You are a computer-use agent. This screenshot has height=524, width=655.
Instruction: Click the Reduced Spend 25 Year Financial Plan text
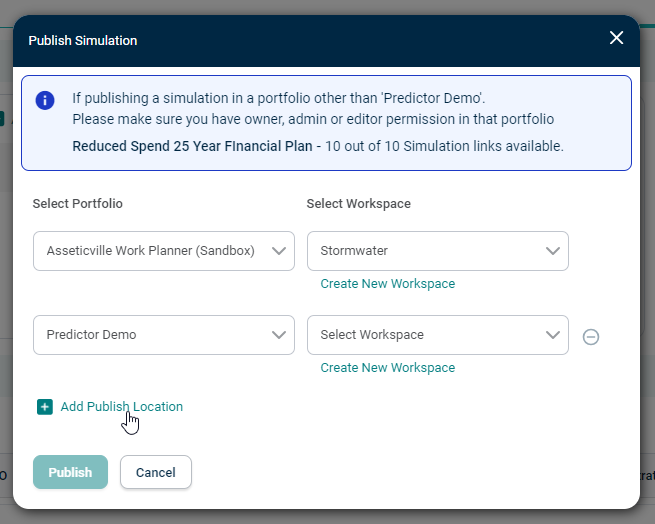point(192,146)
